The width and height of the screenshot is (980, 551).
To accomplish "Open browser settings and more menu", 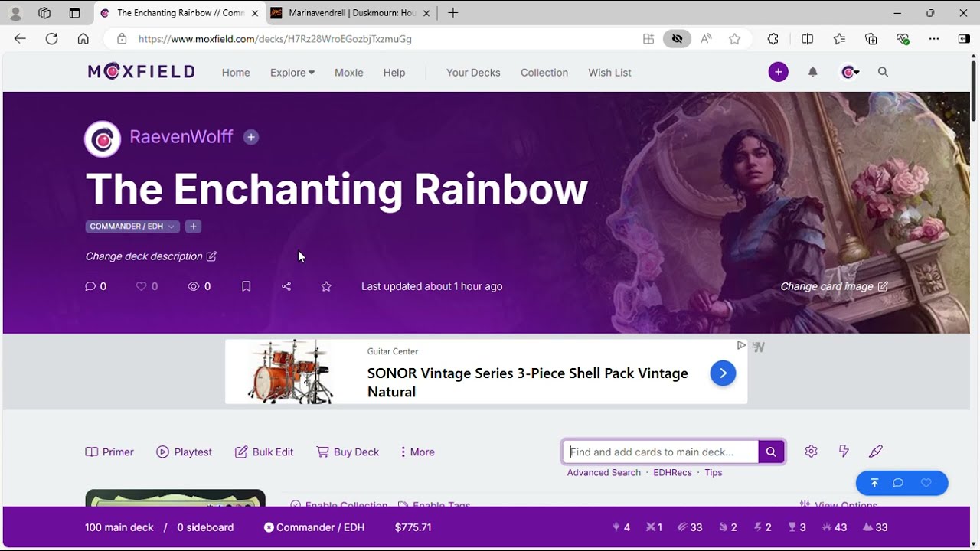I will point(933,39).
